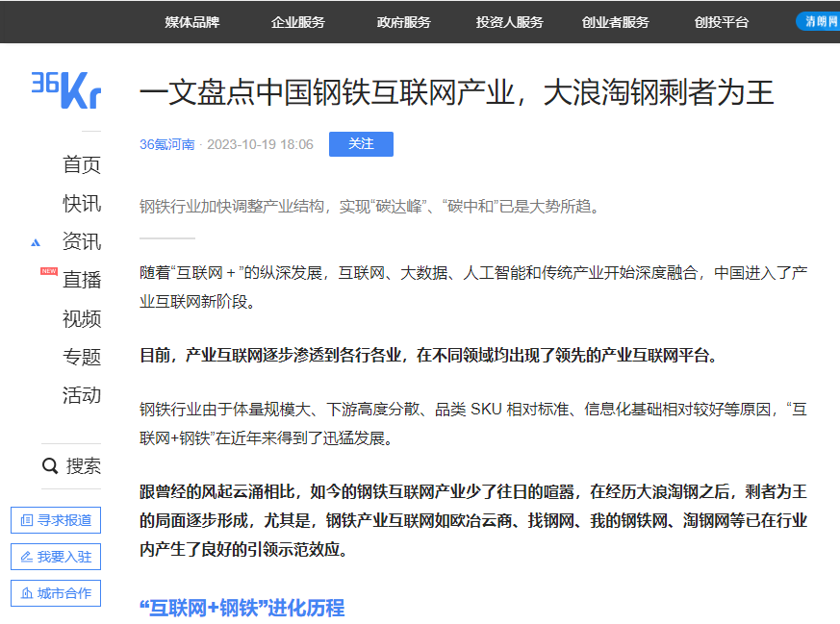Open 企业服务 in the top navigation
Screen dimensions: 840x624
(x=300, y=23)
